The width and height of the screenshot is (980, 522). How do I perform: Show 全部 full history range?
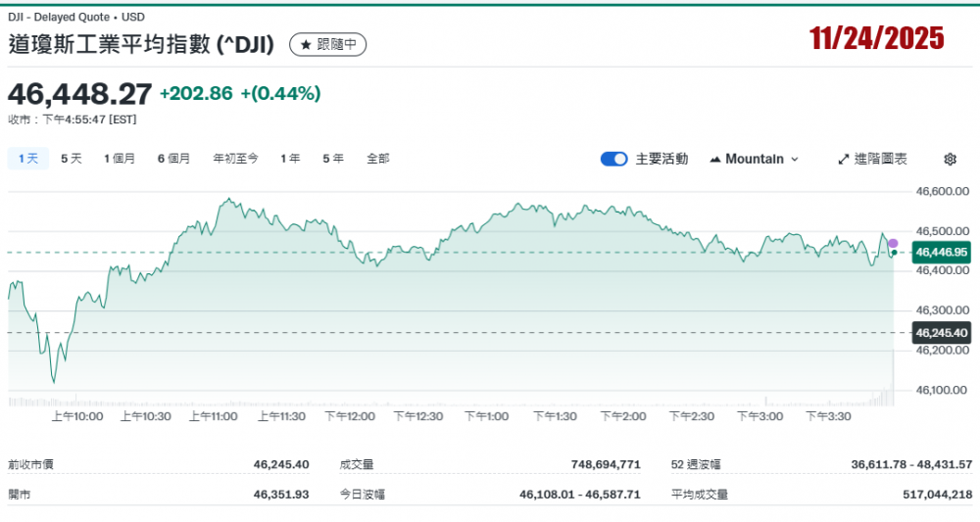click(x=377, y=159)
